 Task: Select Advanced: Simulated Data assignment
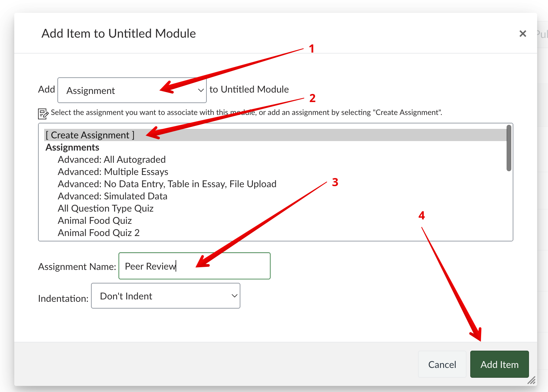point(112,196)
